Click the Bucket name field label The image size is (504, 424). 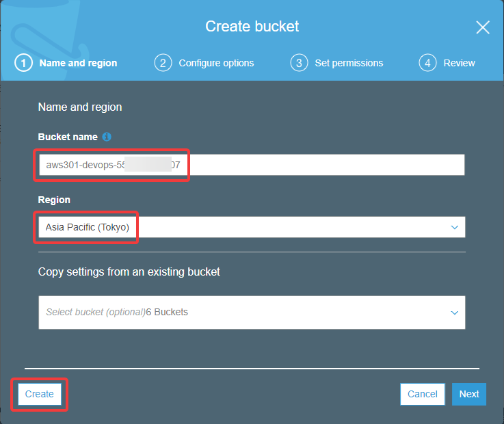[68, 137]
